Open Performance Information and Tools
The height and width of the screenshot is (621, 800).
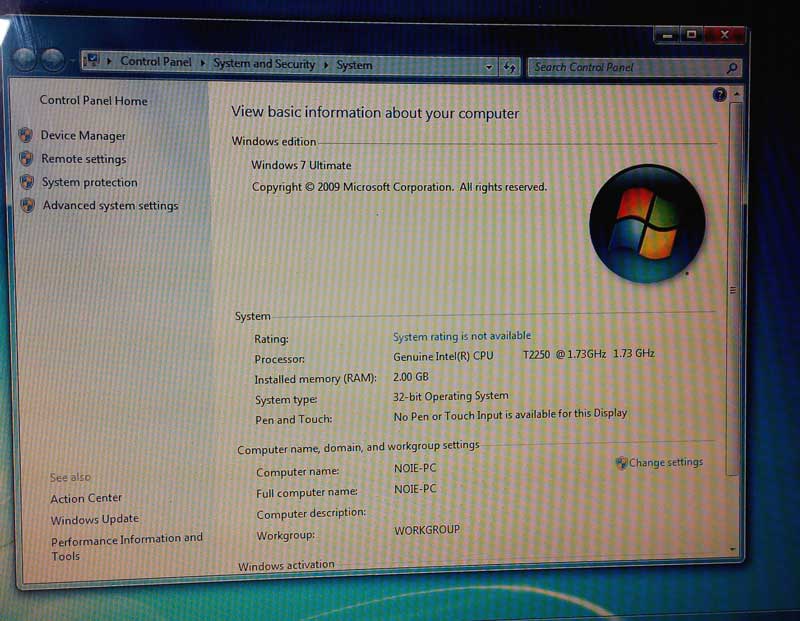pyautogui.click(x=127, y=547)
